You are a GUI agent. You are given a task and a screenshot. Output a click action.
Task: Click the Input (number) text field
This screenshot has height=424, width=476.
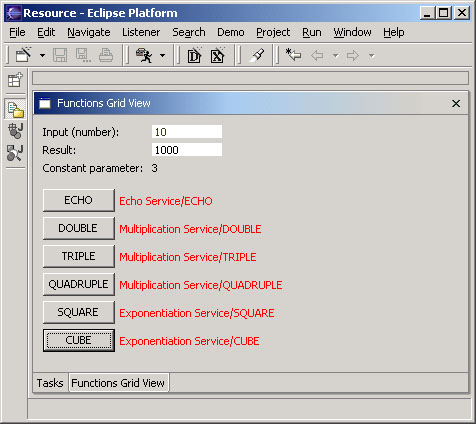pyautogui.click(x=187, y=132)
